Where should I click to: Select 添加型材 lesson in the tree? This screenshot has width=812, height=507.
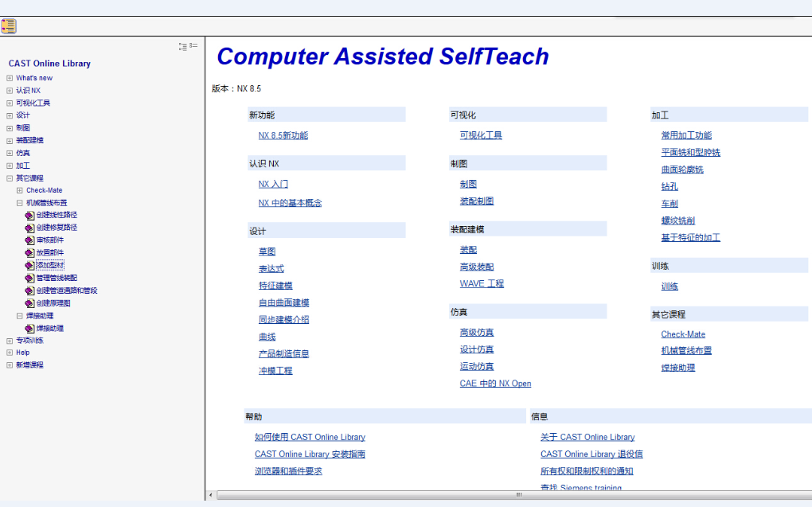pyautogui.click(x=50, y=265)
